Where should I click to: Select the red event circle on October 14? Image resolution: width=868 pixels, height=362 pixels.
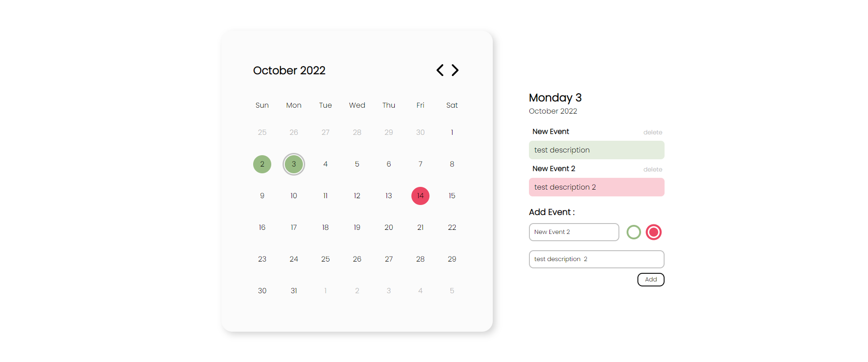(x=420, y=195)
